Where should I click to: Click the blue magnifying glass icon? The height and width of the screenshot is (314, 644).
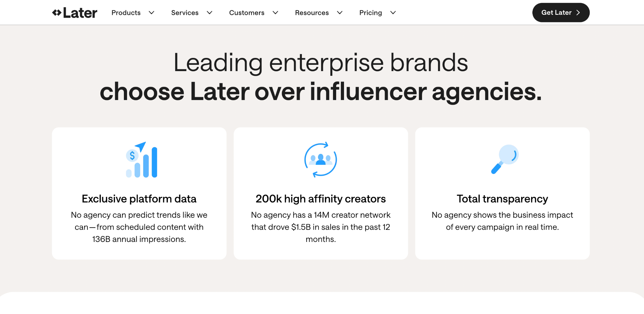[505, 159]
